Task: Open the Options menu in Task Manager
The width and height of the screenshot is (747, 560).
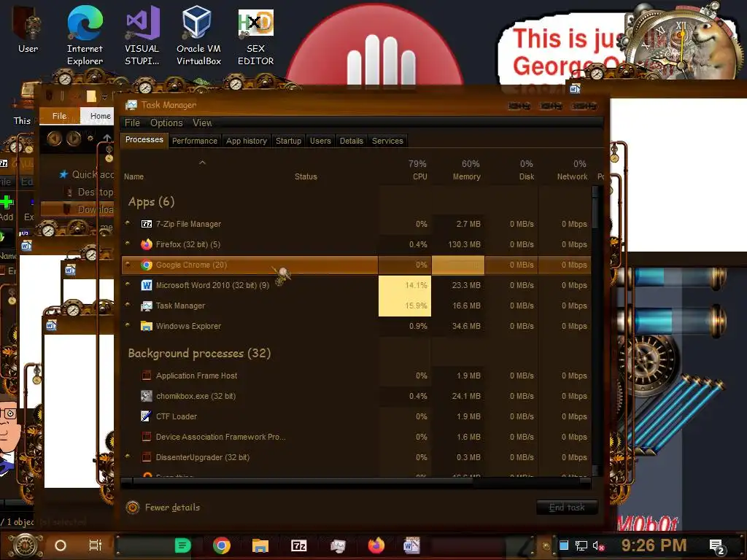Action: [x=166, y=122]
